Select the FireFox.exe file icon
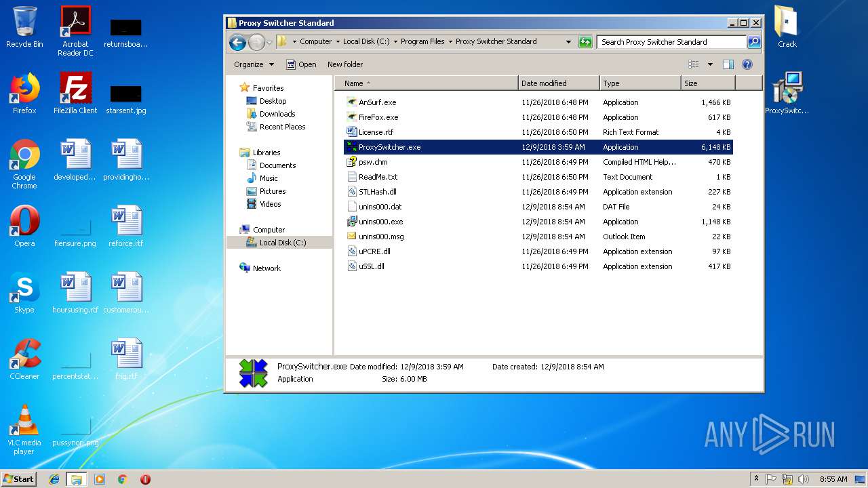Screen dimensions: 868x488 351,117
